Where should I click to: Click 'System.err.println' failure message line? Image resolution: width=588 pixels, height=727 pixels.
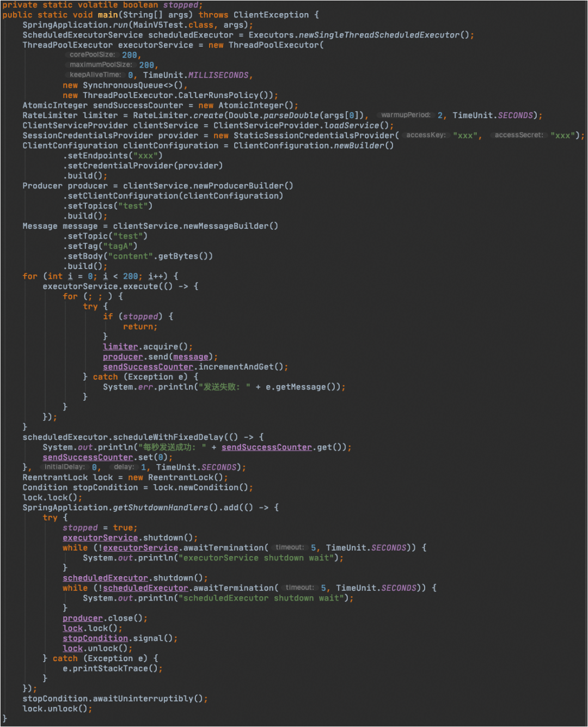click(224, 387)
